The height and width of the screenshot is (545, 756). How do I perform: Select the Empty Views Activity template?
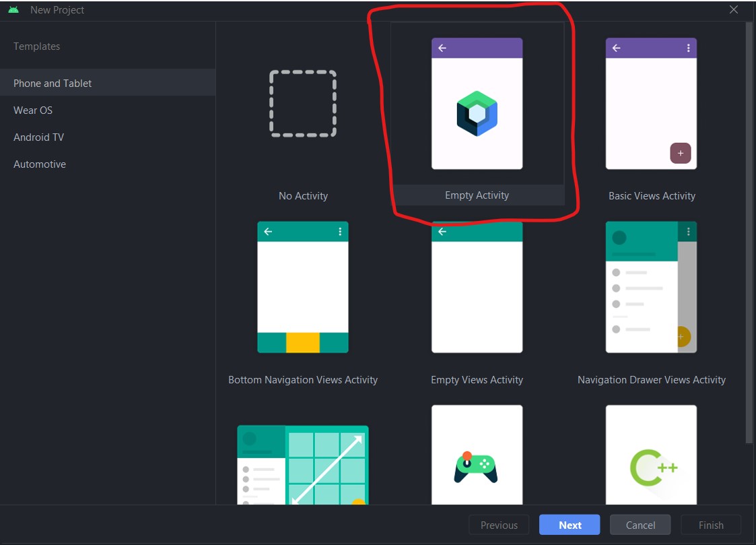pyautogui.click(x=477, y=287)
